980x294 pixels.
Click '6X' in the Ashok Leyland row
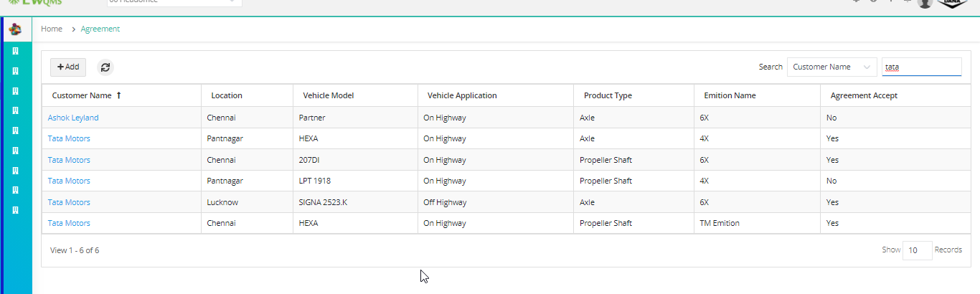click(x=704, y=118)
